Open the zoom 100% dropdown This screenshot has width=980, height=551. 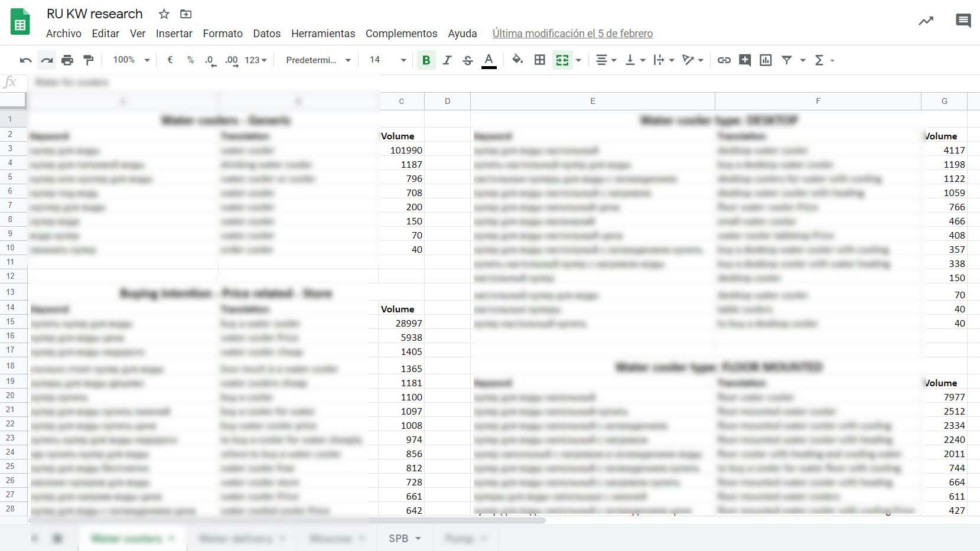pos(131,60)
